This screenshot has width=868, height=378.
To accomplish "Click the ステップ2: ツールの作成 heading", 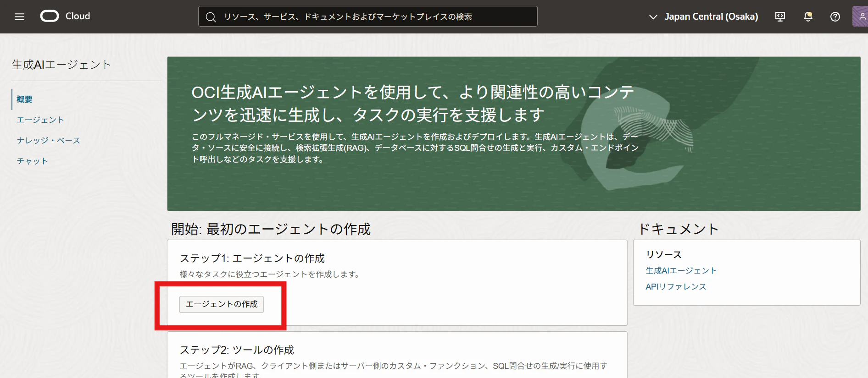I will click(237, 350).
